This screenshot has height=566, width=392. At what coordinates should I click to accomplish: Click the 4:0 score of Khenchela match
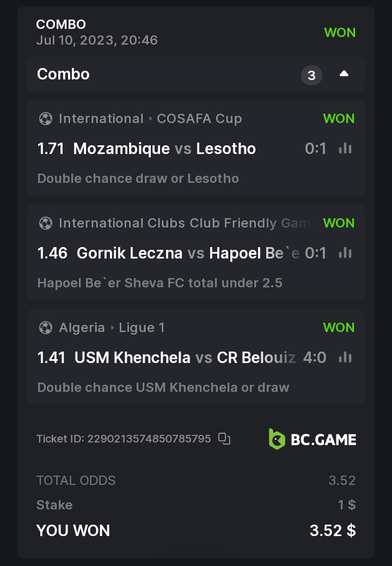click(315, 358)
